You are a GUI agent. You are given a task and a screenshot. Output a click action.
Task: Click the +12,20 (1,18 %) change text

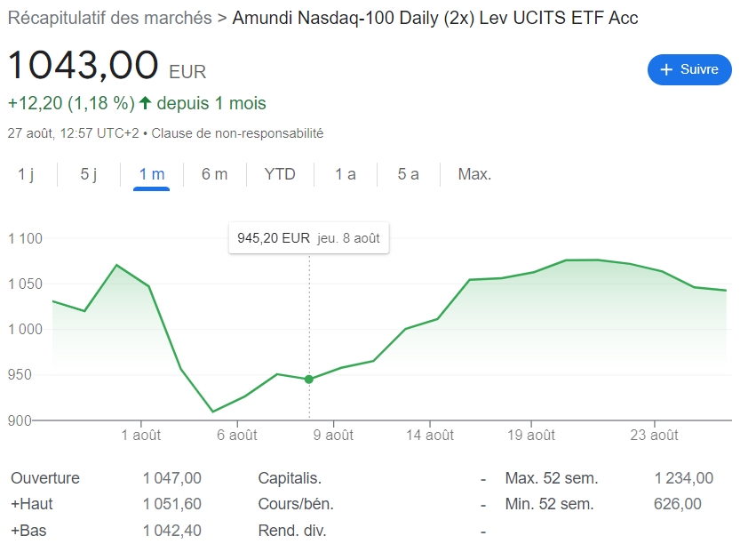(x=71, y=103)
